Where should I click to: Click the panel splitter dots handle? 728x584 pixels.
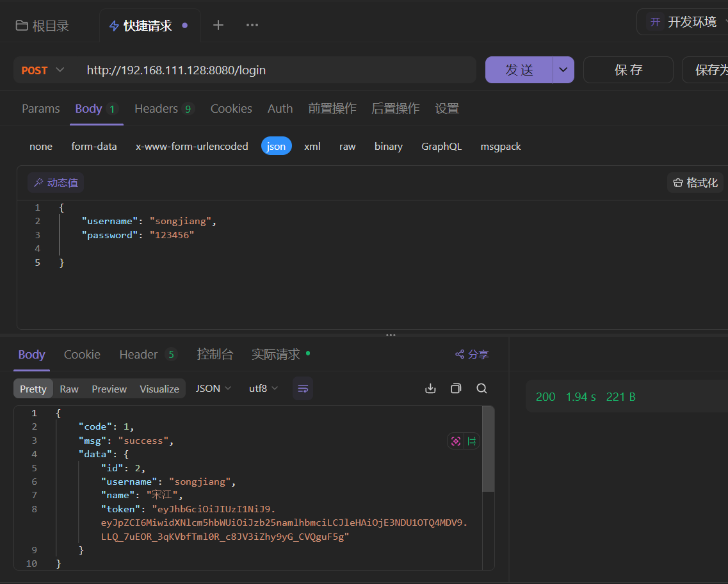[391, 335]
